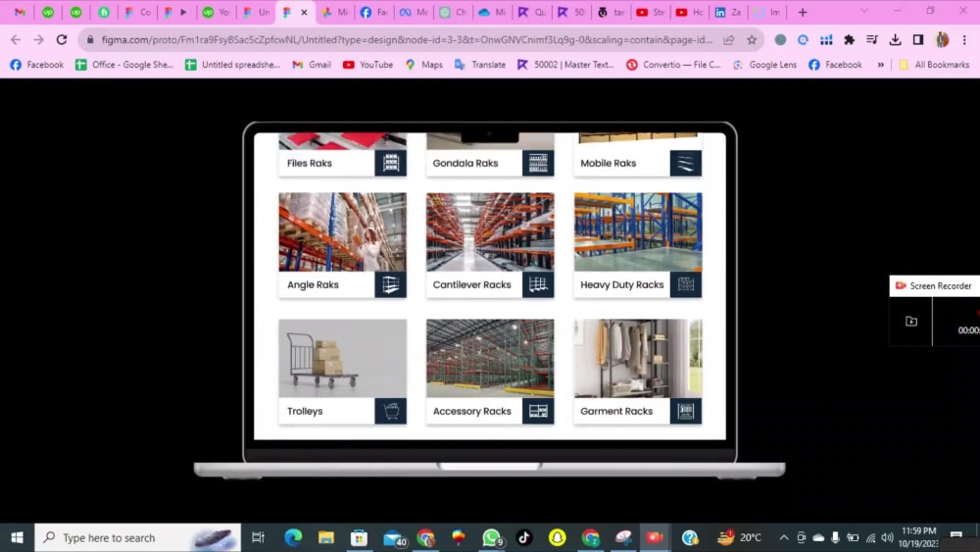Open the Maps bookmark

coord(424,65)
